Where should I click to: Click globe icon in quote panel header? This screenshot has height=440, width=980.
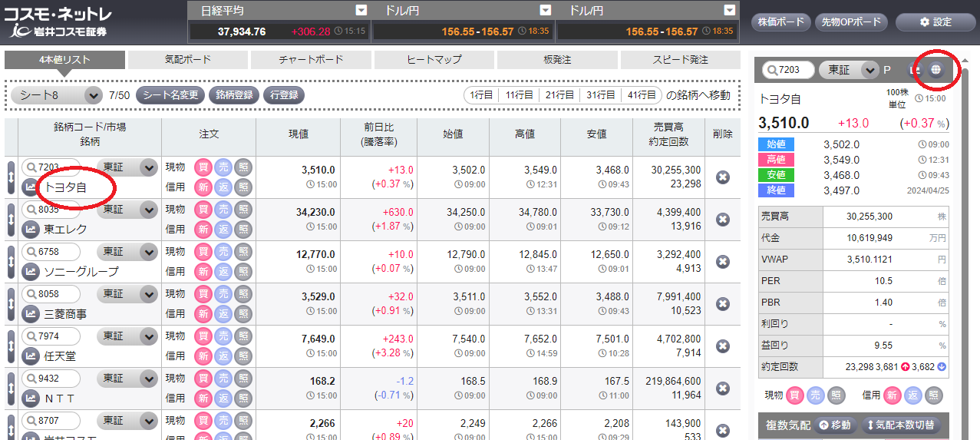[935, 70]
